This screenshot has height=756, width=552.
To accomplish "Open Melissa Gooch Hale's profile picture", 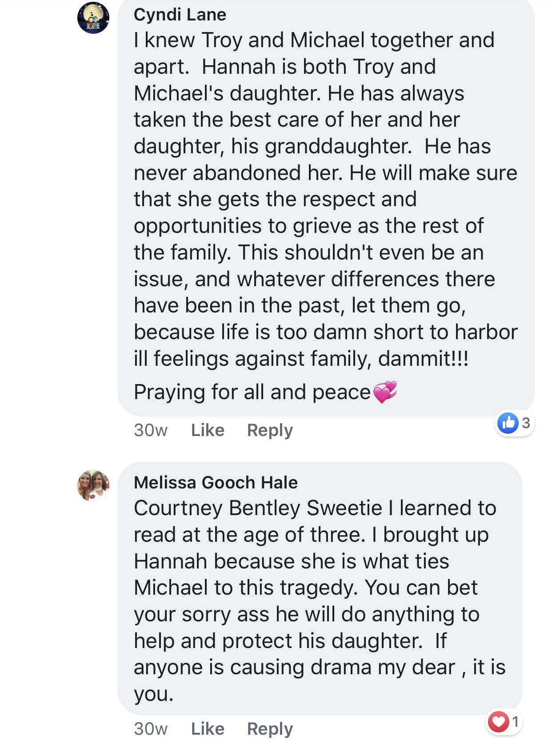I will pyautogui.click(x=93, y=485).
